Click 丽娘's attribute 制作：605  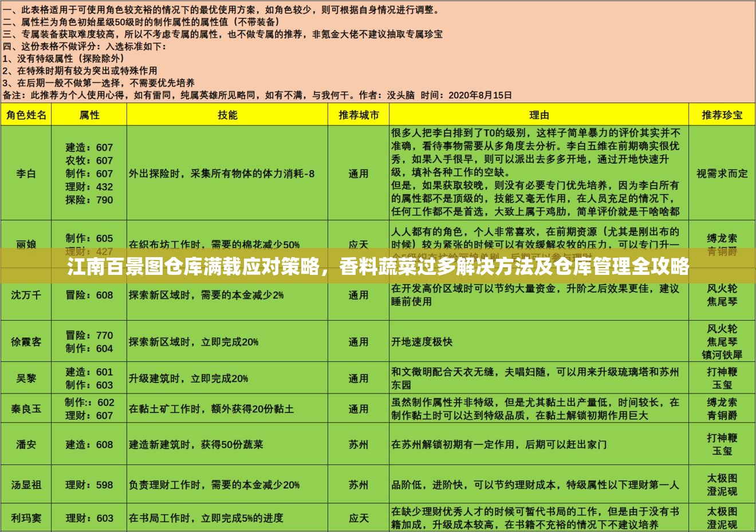click(x=89, y=238)
